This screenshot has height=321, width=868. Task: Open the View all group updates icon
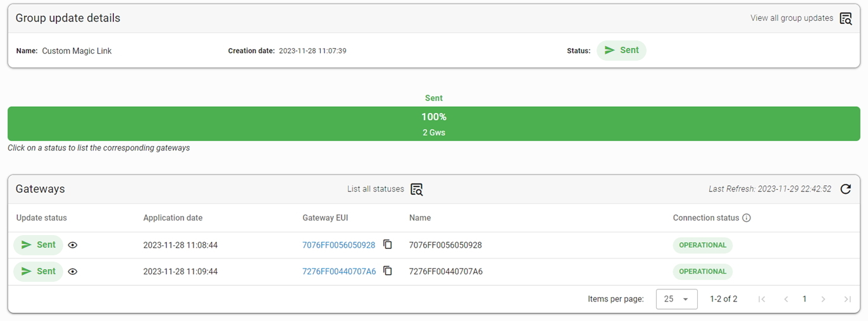(846, 18)
